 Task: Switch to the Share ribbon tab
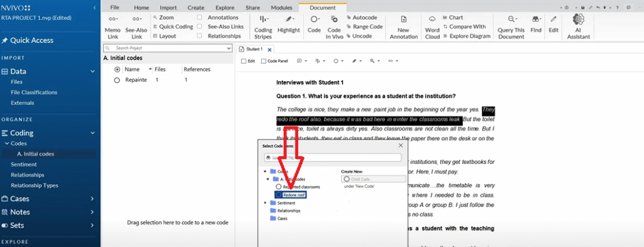tap(253, 8)
